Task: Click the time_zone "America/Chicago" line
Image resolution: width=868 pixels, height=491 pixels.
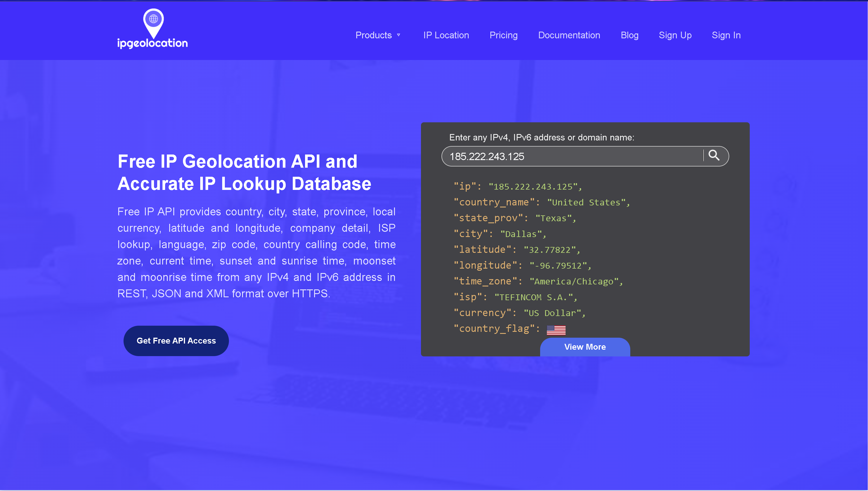Action: pos(538,281)
